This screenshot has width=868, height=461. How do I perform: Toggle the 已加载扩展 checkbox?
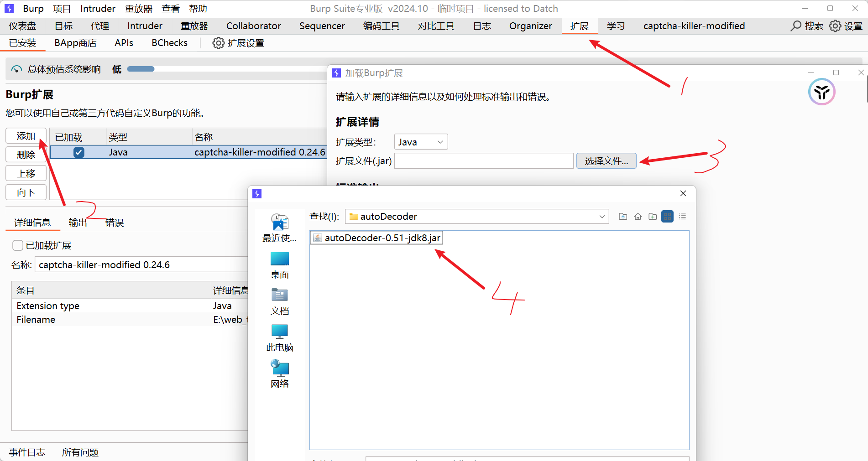18,245
